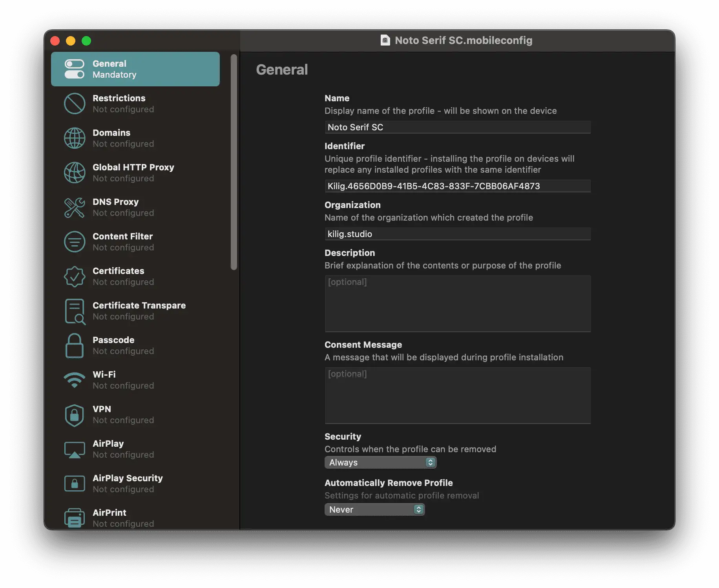This screenshot has height=588, width=719.
Task: Click the DNS Proxy tools icon
Action: 75,207
